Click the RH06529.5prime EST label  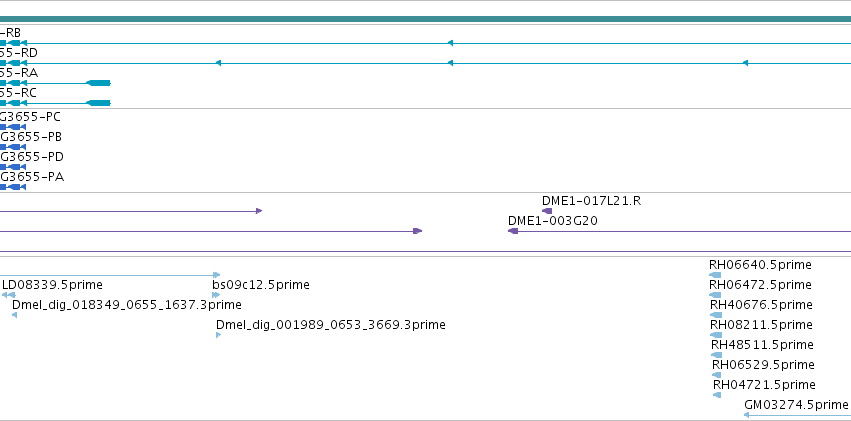click(763, 365)
